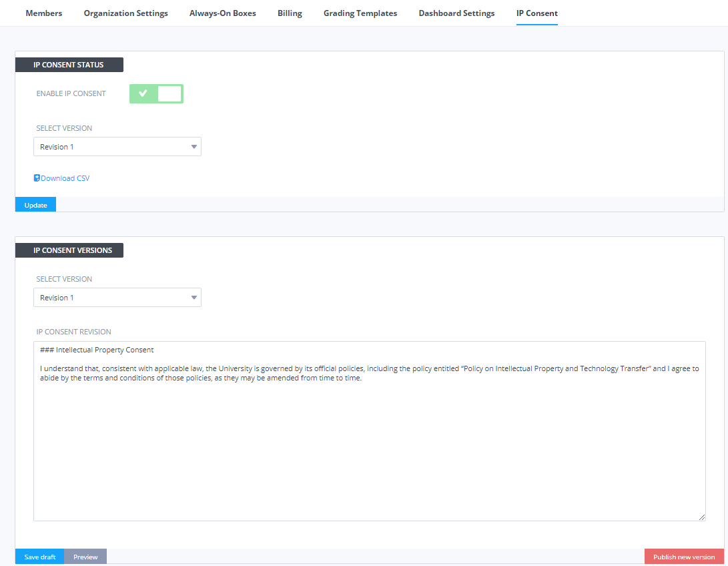Screen dimensions: 728x566
Task: Click the Update button
Action: 36,205
